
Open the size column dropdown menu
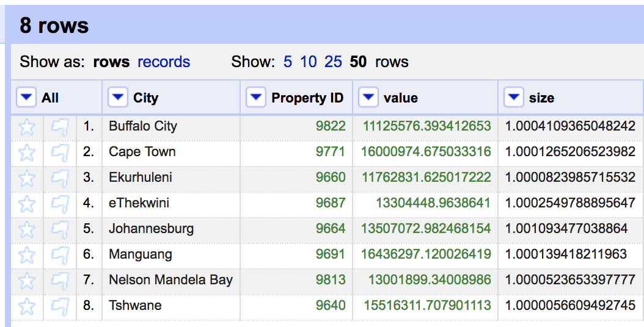click(514, 98)
